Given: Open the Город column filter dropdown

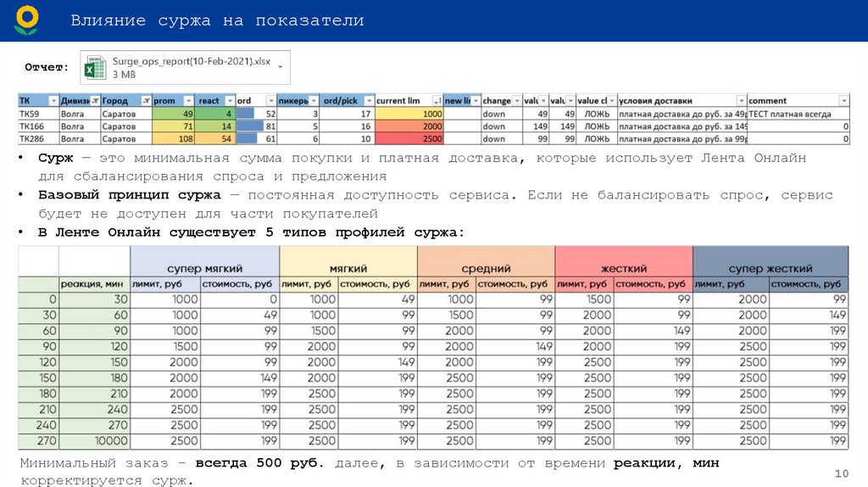Looking at the screenshot, I should pos(146,101).
